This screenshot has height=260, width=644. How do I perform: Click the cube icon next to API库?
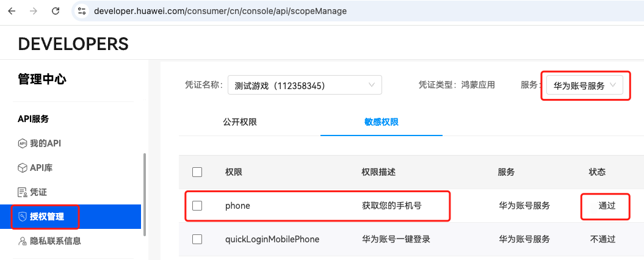pyautogui.click(x=22, y=168)
